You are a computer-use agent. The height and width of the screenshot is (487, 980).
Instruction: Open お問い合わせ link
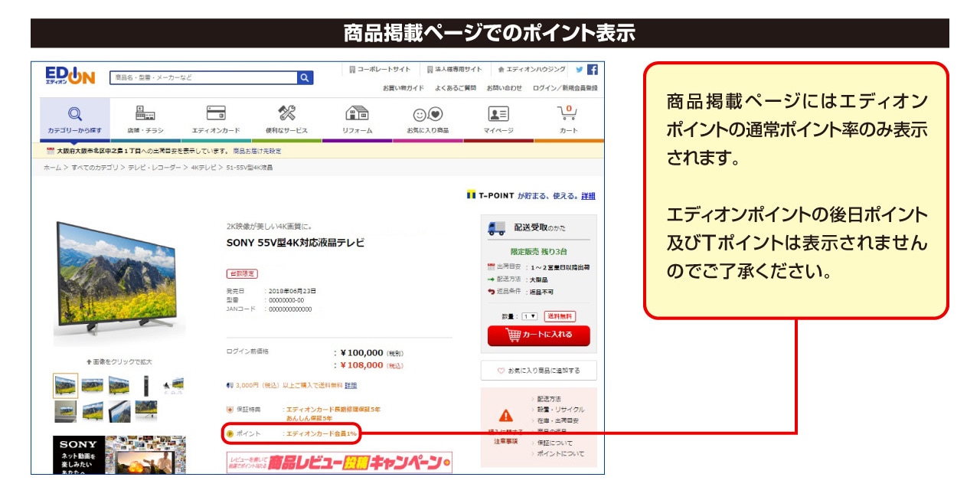[505, 88]
